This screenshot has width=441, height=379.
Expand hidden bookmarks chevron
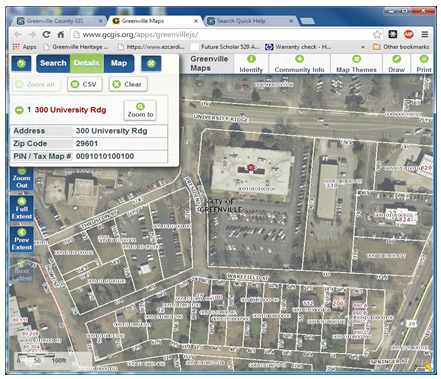click(x=363, y=47)
